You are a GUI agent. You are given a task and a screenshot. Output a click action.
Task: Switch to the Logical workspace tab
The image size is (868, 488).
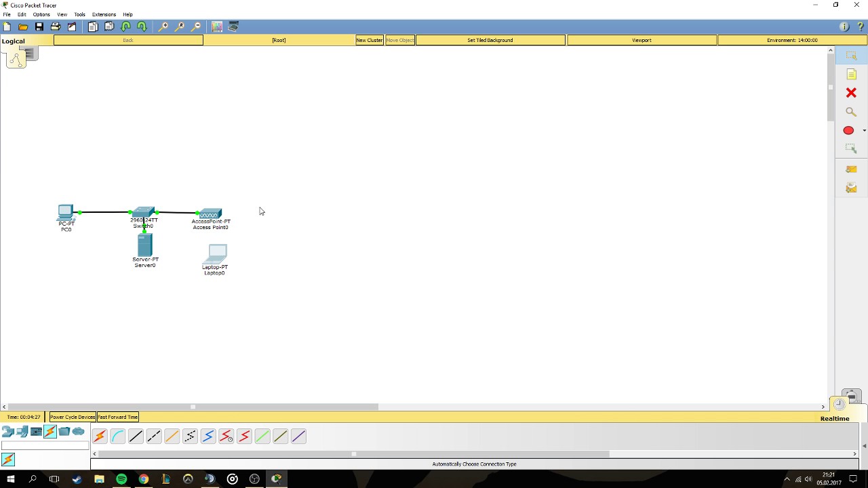(x=13, y=41)
